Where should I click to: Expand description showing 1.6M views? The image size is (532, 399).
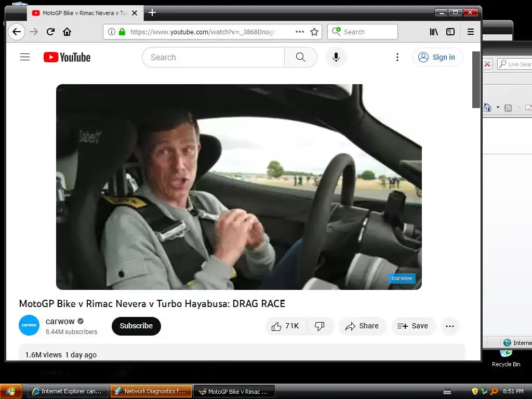tap(242, 353)
